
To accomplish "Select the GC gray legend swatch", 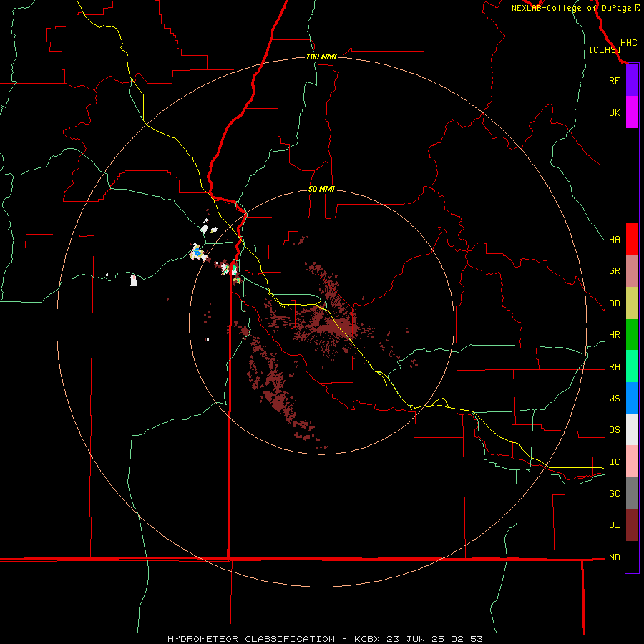I will [632, 493].
